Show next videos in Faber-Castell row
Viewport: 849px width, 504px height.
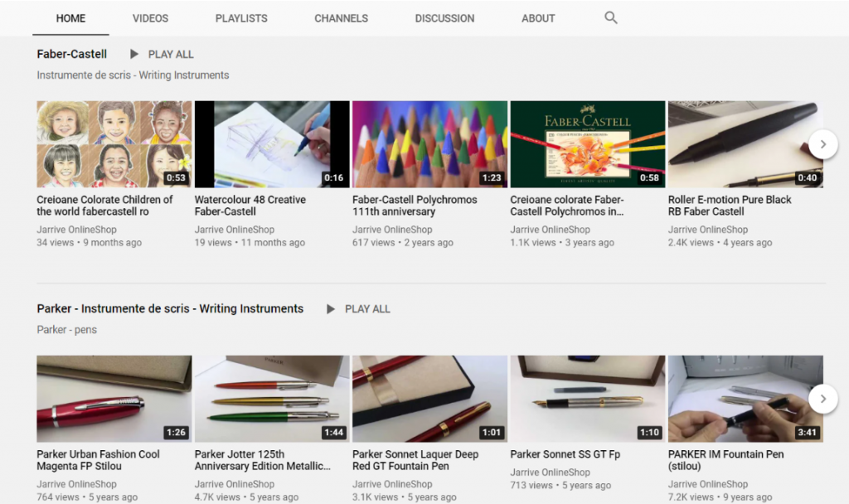click(x=823, y=144)
